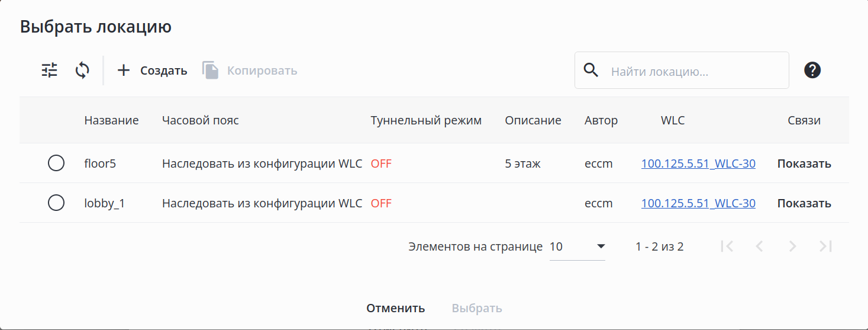The height and width of the screenshot is (330, 868).
Task: Click the search magnifier icon
Action: tap(591, 71)
